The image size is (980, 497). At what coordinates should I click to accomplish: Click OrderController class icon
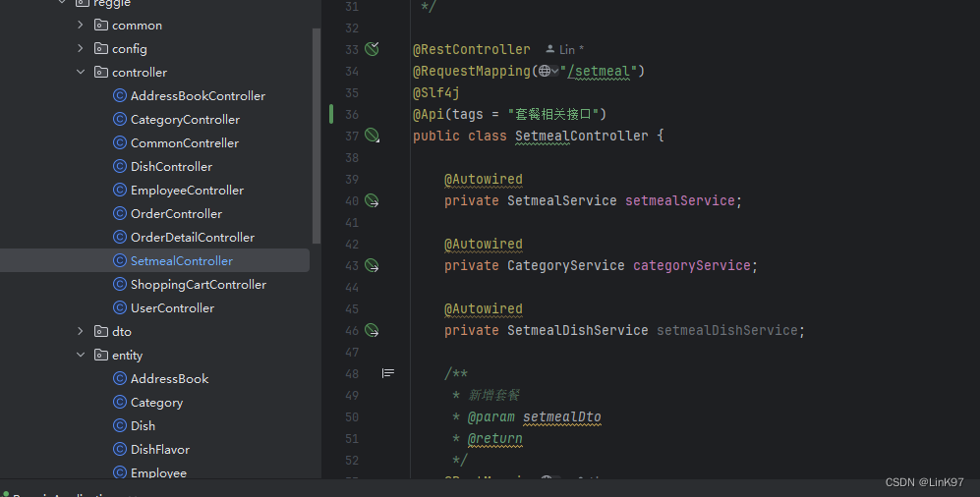119,213
